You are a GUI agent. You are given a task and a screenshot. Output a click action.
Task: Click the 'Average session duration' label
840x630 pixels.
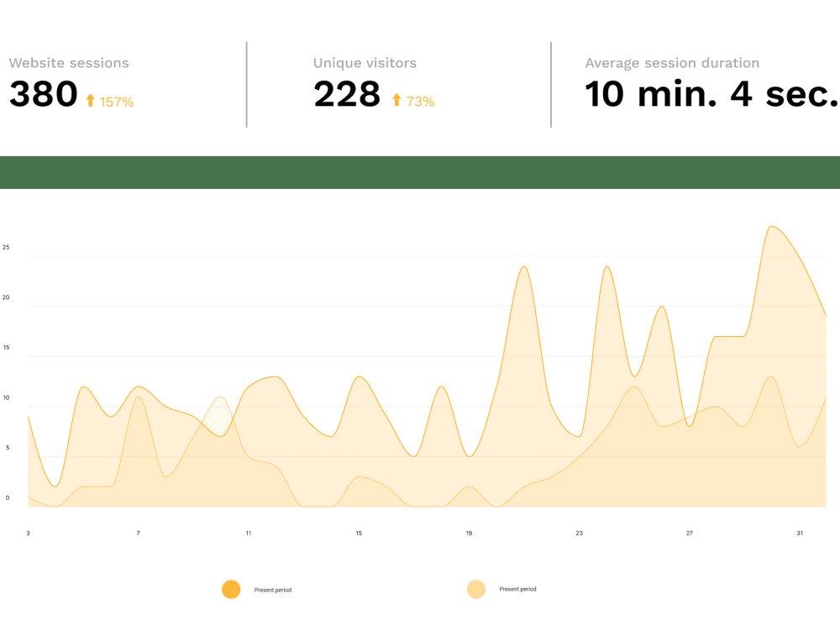(672, 63)
